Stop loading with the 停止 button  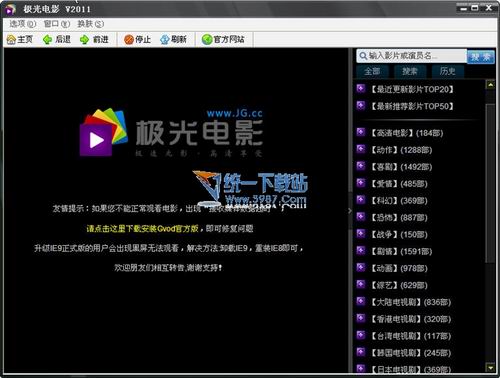(137, 39)
